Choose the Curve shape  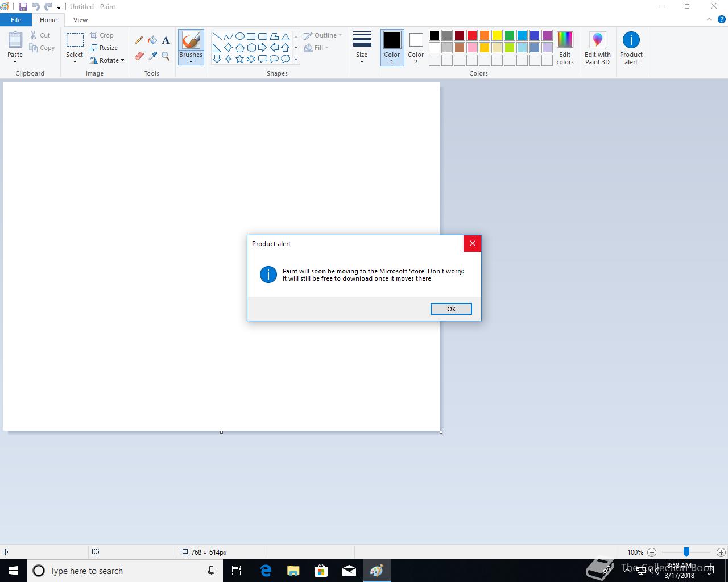(x=228, y=36)
